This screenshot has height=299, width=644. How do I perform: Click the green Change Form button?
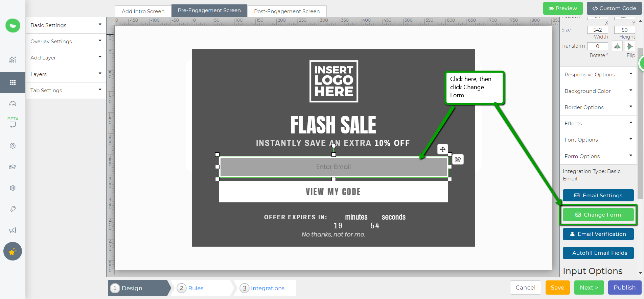point(598,215)
